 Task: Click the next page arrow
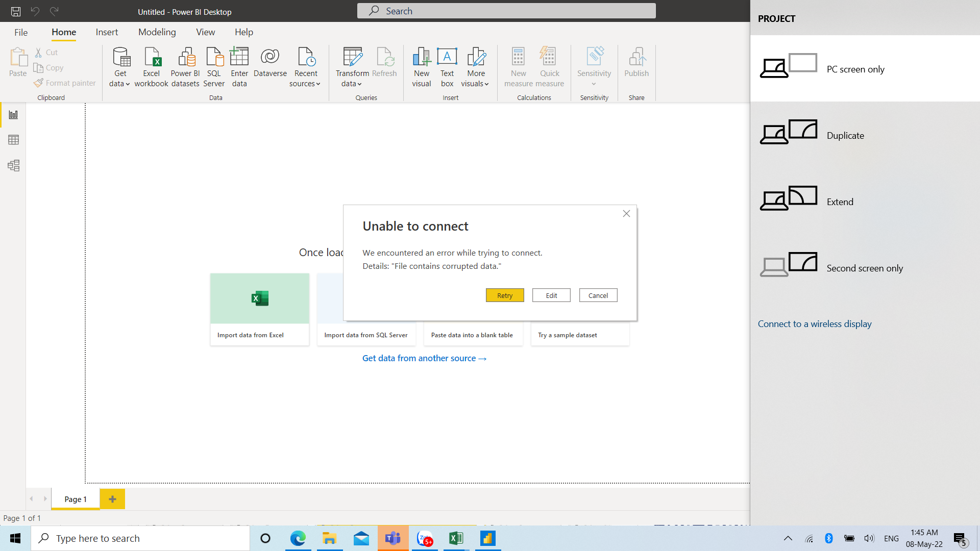tap(45, 499)
